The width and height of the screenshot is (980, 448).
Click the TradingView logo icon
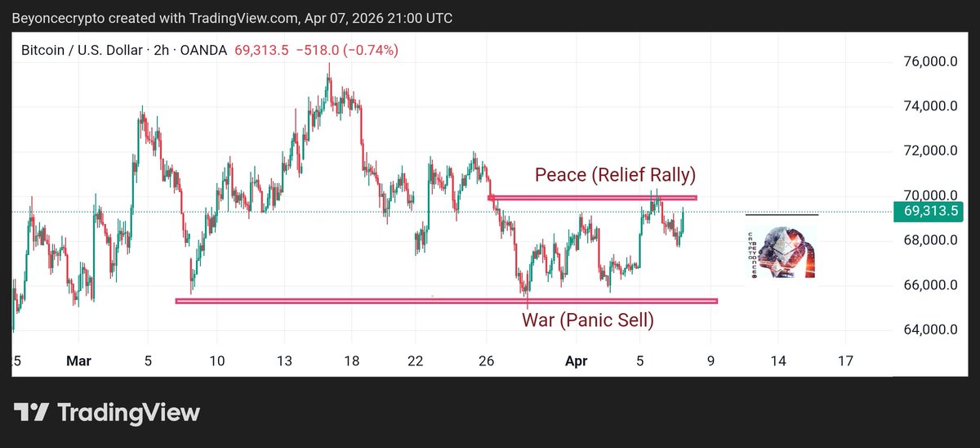pyautogui.click(x=33, y=413)
